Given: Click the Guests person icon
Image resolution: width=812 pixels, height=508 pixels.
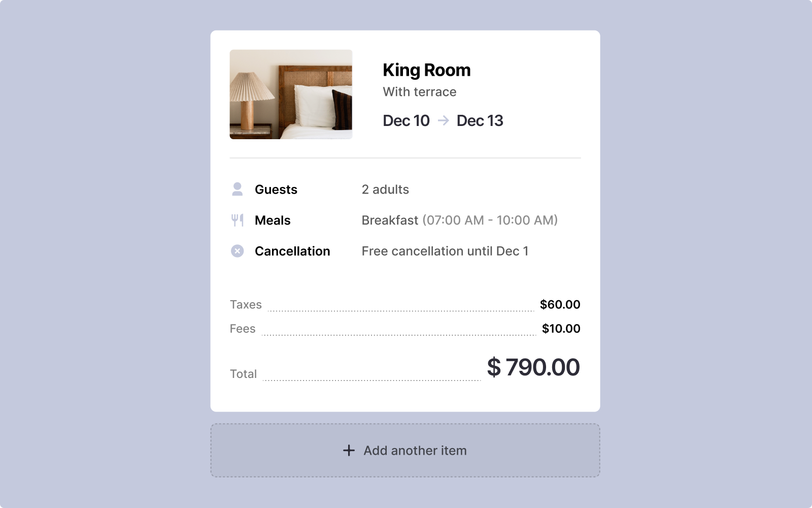Looking at the screenshot, I should click(237, 189).
